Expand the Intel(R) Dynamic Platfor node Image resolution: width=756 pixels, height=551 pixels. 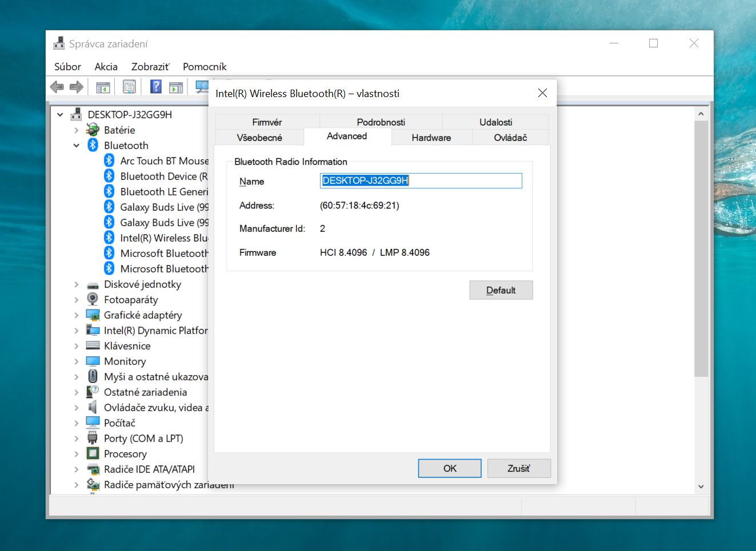coord(77,331)
